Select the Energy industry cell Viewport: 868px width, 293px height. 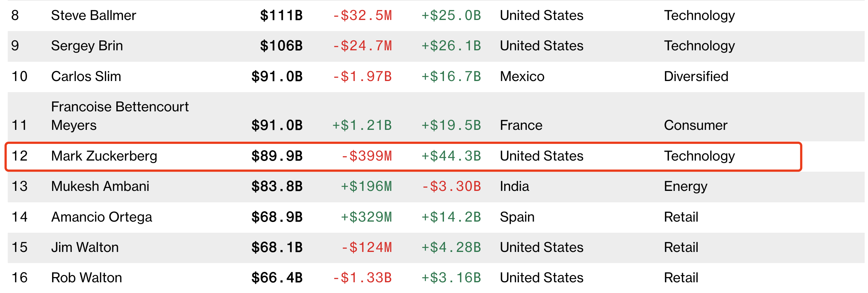click(x=686, y=186)
